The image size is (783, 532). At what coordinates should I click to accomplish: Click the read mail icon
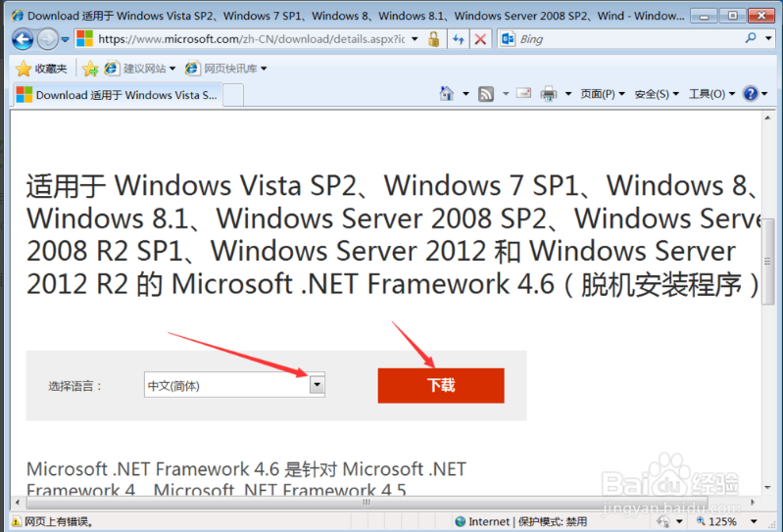pos(523,93)
